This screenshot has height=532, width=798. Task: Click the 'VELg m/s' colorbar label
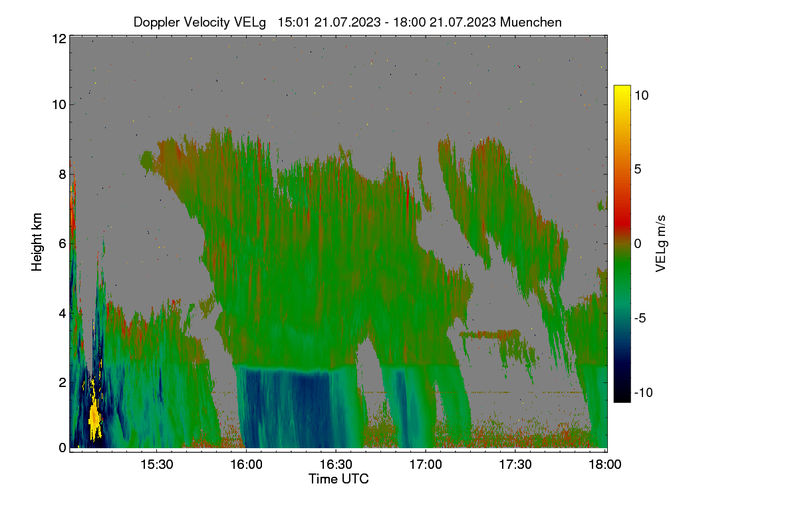click(x=662, y=243)
